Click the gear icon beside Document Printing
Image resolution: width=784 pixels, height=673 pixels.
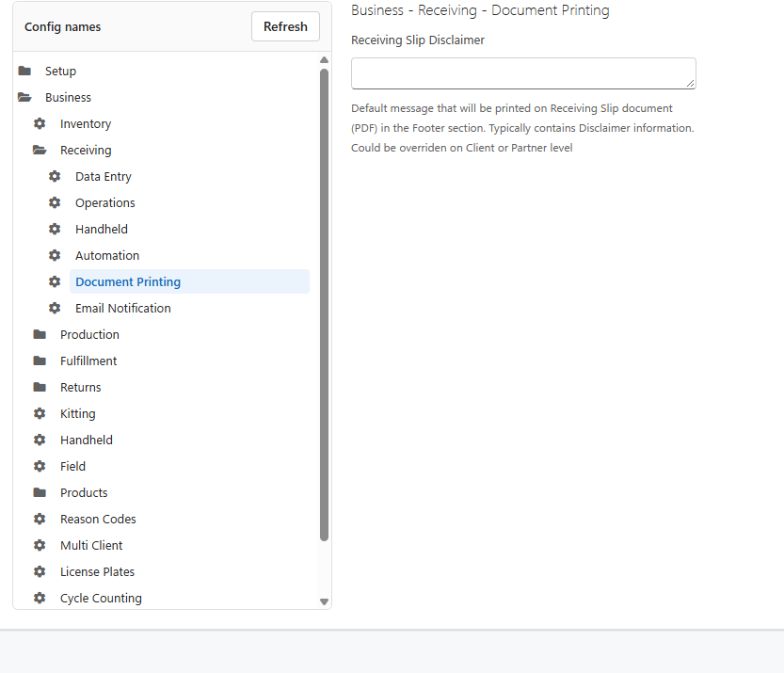pyautogui.click(x=55, y=281)
